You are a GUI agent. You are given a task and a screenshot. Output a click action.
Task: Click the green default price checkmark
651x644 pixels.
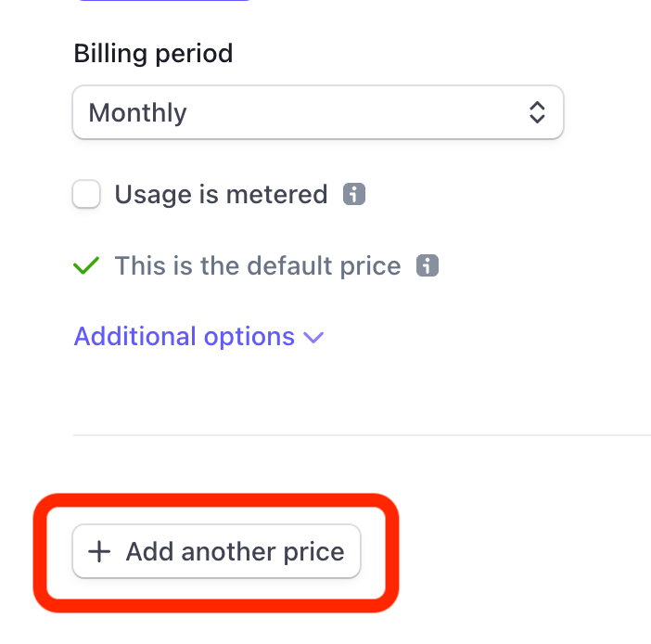tap(86, 265)
